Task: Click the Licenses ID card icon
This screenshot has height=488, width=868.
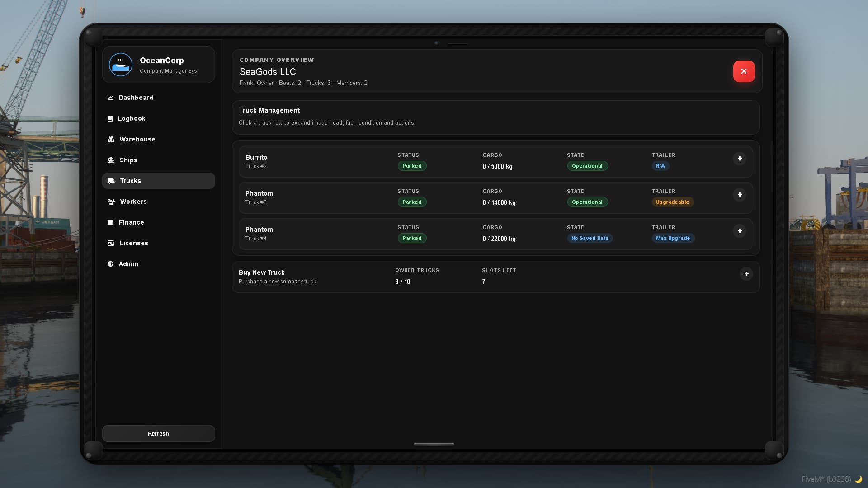Action: point(111,243)
